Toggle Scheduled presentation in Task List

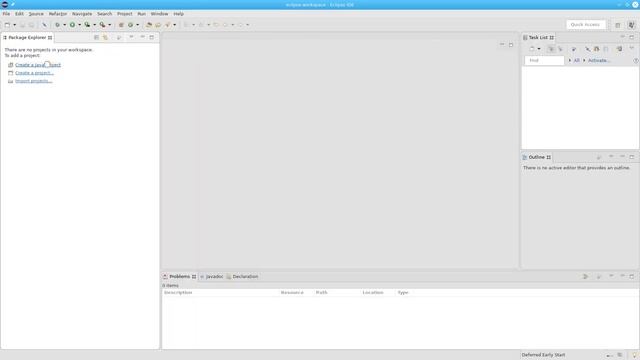[560, 49]
